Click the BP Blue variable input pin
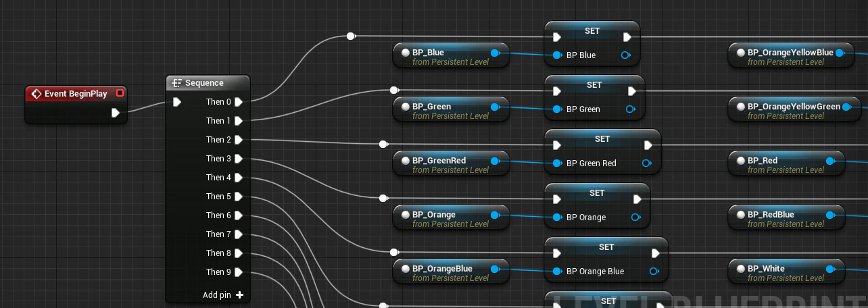Image resolution: width=868 pixels, height=308 pixels. 557,55
